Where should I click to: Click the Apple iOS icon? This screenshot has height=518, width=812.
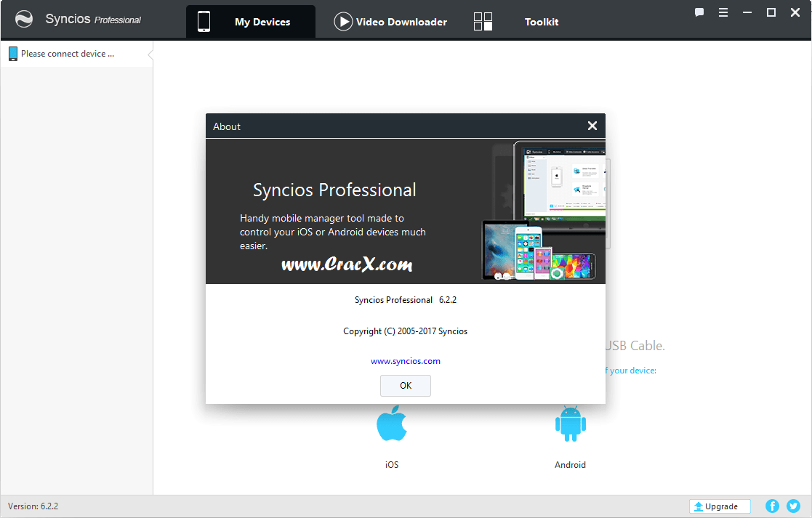click(392, 424)
